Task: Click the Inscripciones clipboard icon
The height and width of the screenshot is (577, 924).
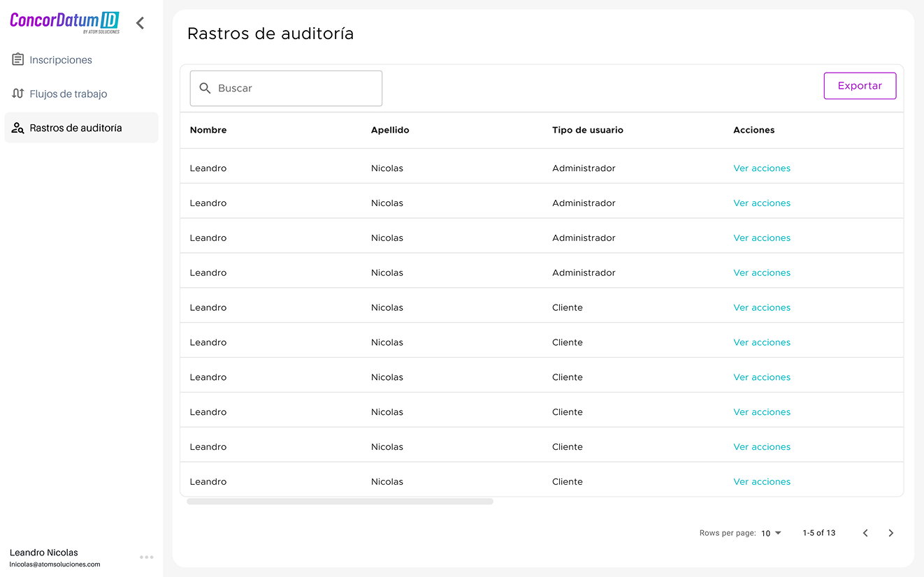Action: pyautogui.click(x=18, y=60)
